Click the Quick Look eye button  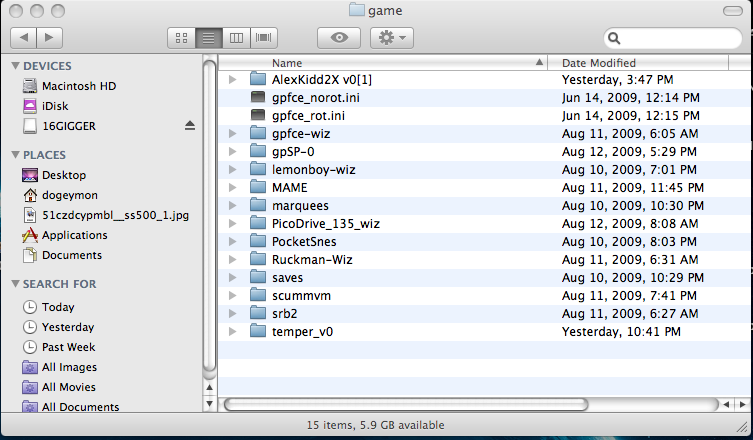pos(338,37)
